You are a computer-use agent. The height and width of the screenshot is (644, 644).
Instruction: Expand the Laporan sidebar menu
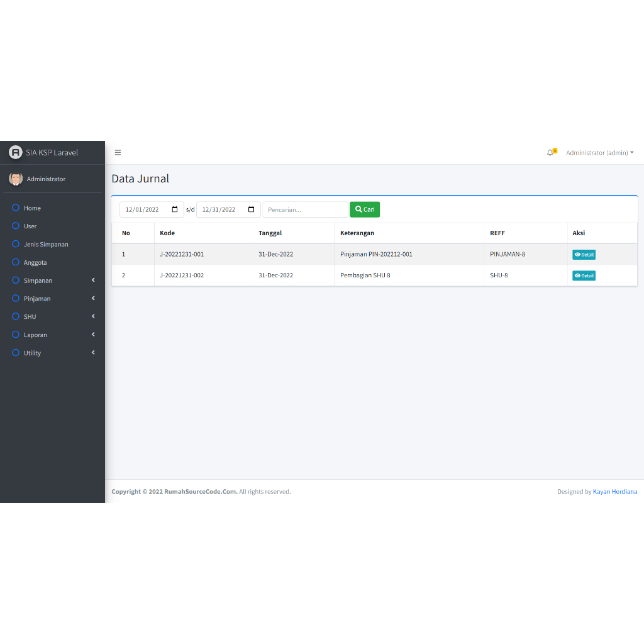tap(52, 335)
